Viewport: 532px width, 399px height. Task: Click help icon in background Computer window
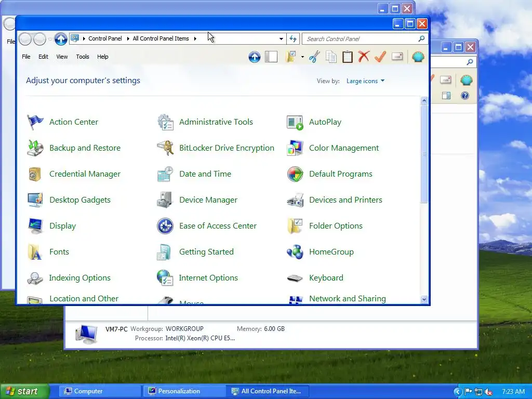pos(465,96)
